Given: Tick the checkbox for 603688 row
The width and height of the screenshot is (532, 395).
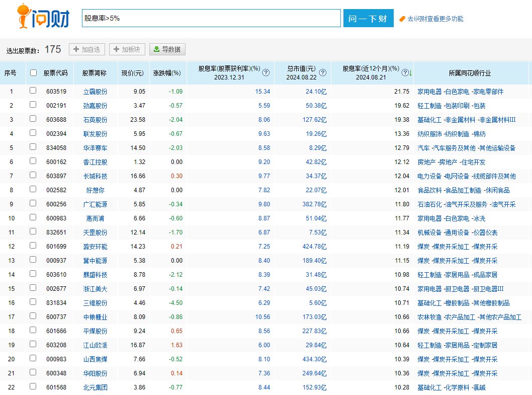Looking at the screenshot, I should (33, 119).
